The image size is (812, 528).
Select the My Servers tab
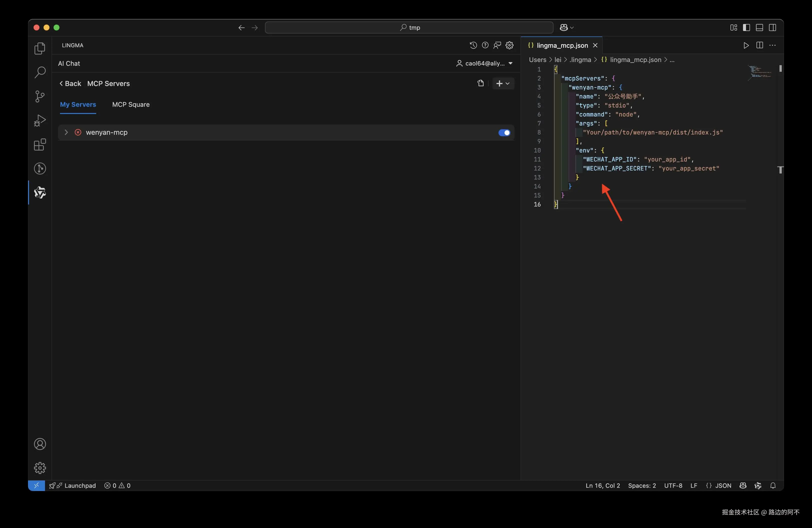coord(78,105)
